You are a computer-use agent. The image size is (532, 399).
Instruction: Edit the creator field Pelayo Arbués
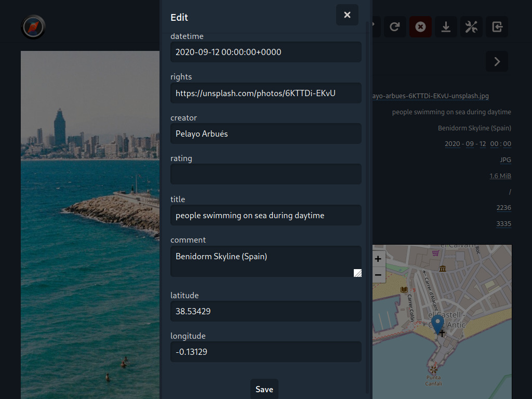(266, 134)
